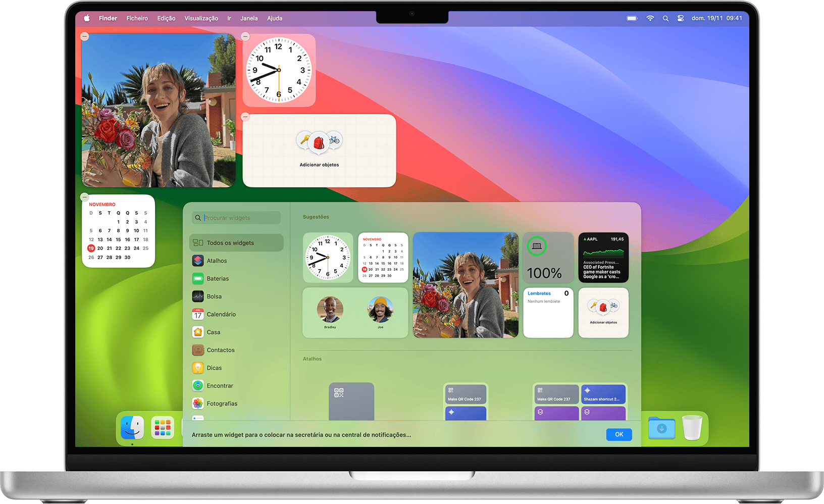Open the Ficheiro menu
Screen dimensions: 824x504
tap(137, 18)
